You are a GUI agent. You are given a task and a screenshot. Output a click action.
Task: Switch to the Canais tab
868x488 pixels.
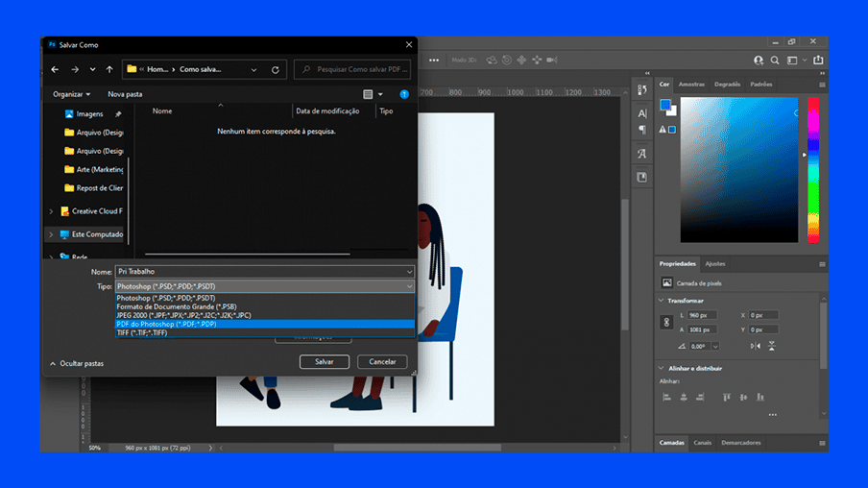(x=703, y=443)
